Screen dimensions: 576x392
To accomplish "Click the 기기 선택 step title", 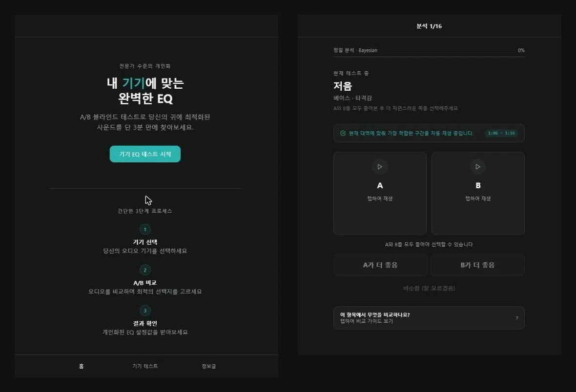I will point(145,242).
